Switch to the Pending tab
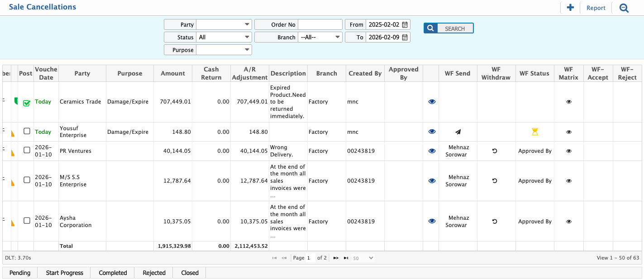 tap(20, 273)
